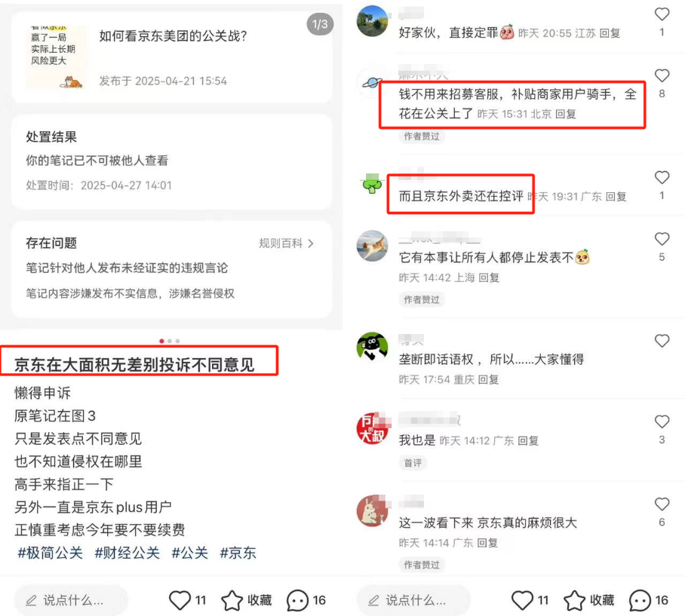Click the left post's like heart icon
The width and height of the screenshot is (685, 616).
[x=180, y=600]
